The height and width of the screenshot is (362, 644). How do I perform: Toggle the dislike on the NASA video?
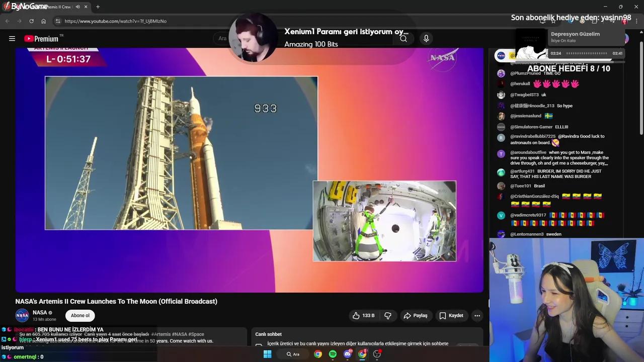pyautogui.click(x=388, y=315)
